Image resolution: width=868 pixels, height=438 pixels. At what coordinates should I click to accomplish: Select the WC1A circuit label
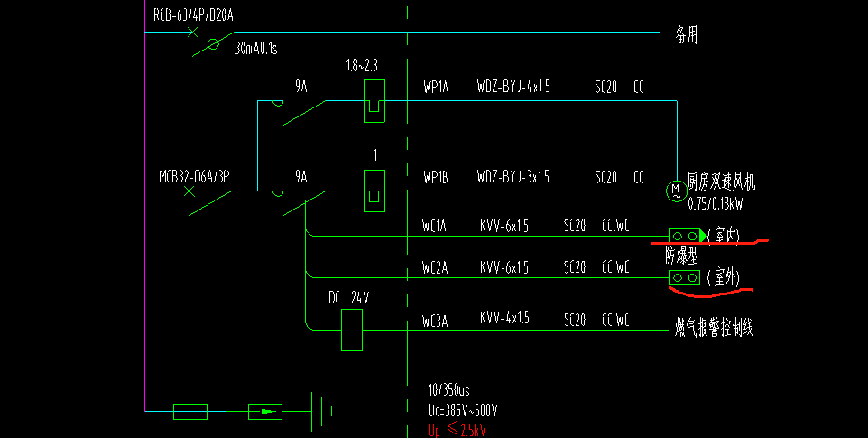click(x=434, y=226)
